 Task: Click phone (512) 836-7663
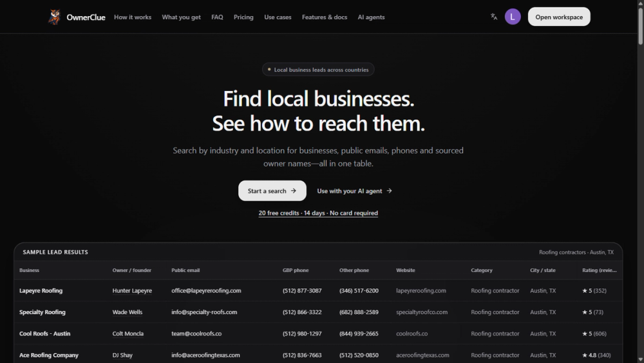pos(302,355)
